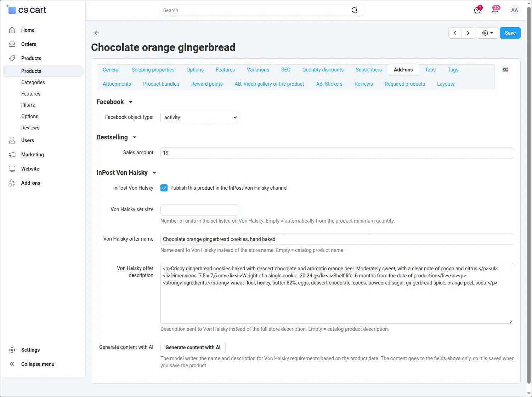Click the Marketing megaphone icon
The width and height of the screenshot is (532, 397).
coord(12,155)
